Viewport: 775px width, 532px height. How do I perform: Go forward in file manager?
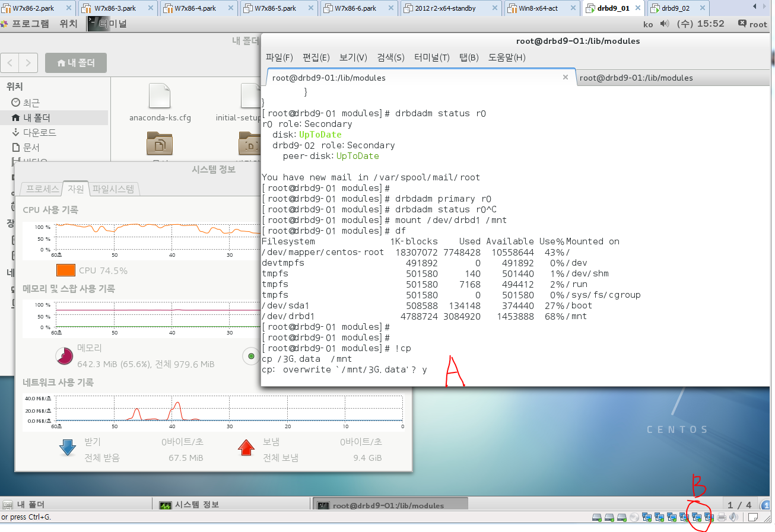[x=28, y=62]
